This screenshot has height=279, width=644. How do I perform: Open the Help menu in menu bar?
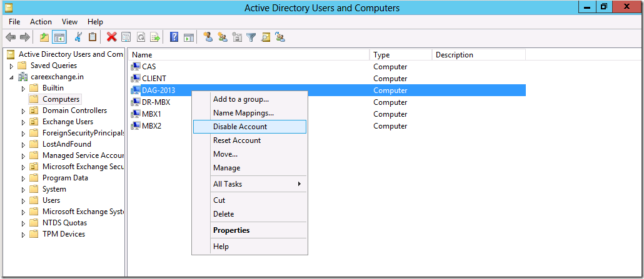pos(95,22)
